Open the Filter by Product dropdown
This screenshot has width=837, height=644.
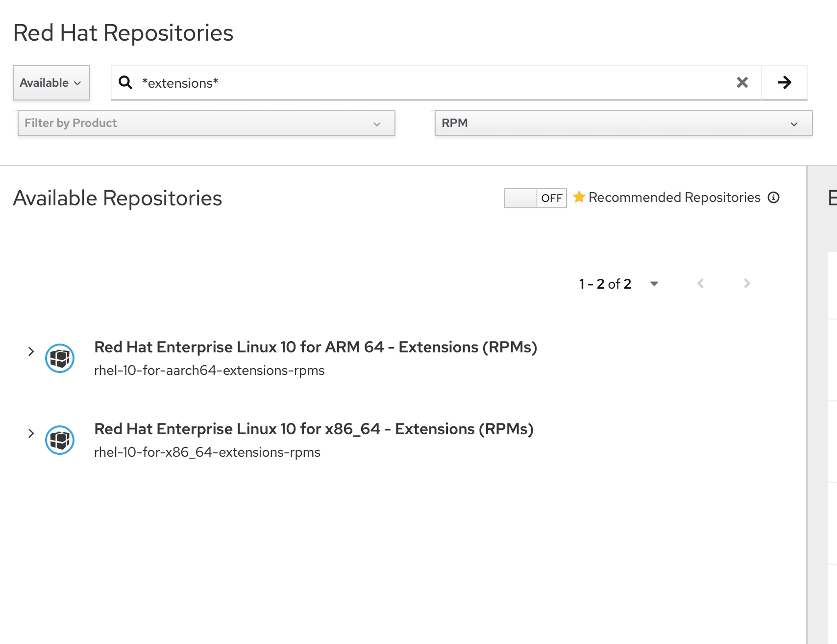pos(206,123)
